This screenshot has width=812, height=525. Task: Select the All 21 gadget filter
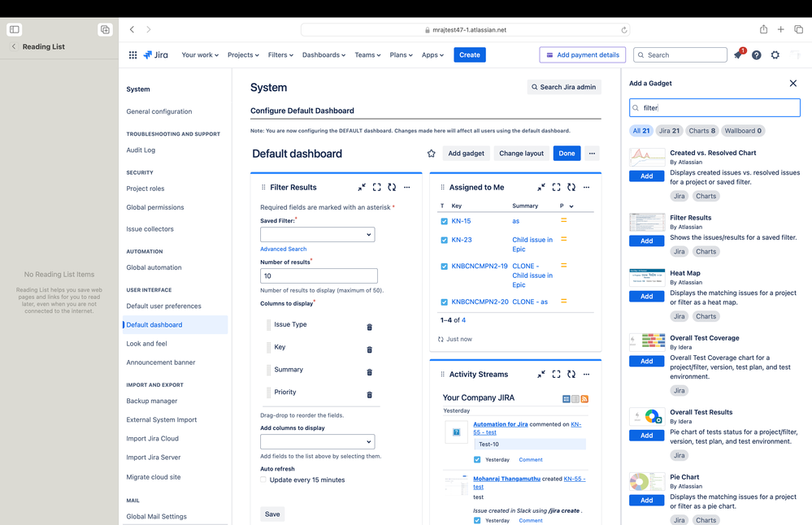click(641, 131)
